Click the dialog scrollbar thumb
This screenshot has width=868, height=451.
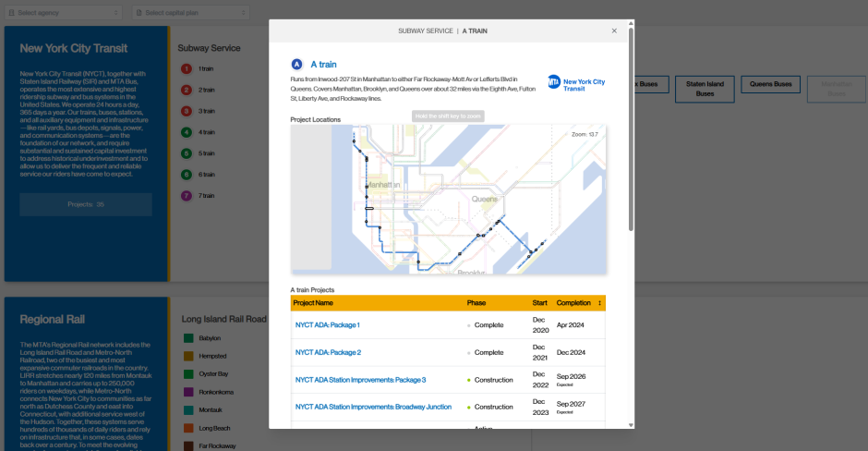631,128
